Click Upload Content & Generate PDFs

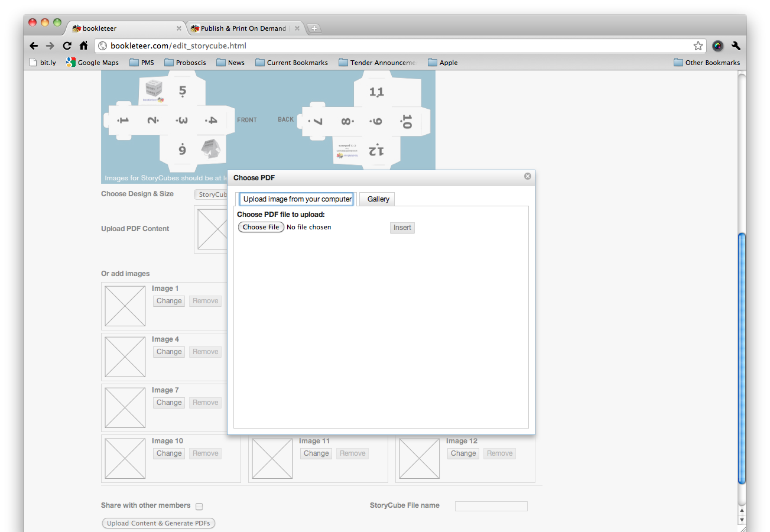tap(158, 523)
